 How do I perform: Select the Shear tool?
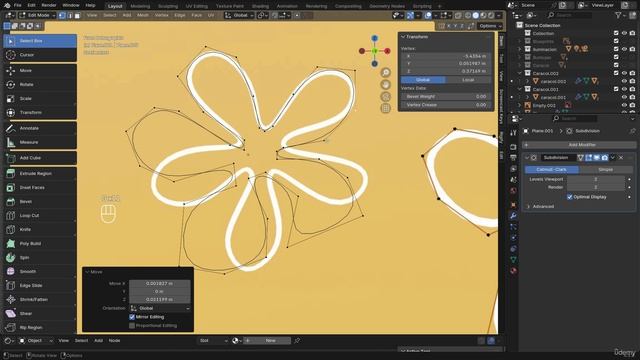pyautogui.click(x=40, y=313)
